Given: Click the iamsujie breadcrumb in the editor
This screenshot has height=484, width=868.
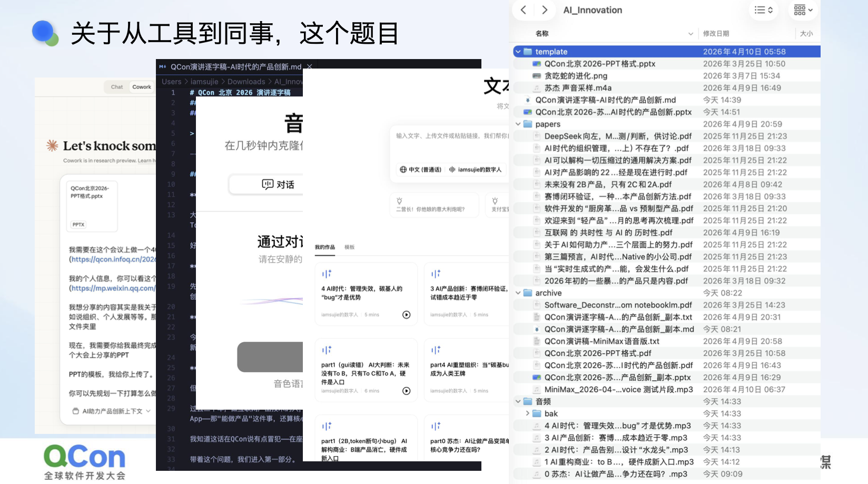Looking at the screenshot, I should [204, 82].
